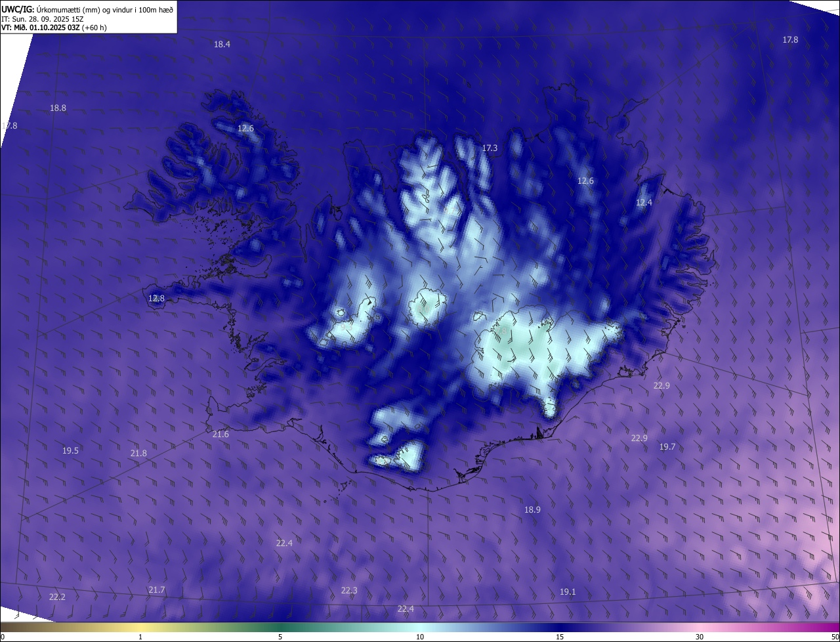840x642 pixels.
Task: Select the 'IT: Sun. 28. 09. 2025 15Z' line
Action: coord(43,18)
